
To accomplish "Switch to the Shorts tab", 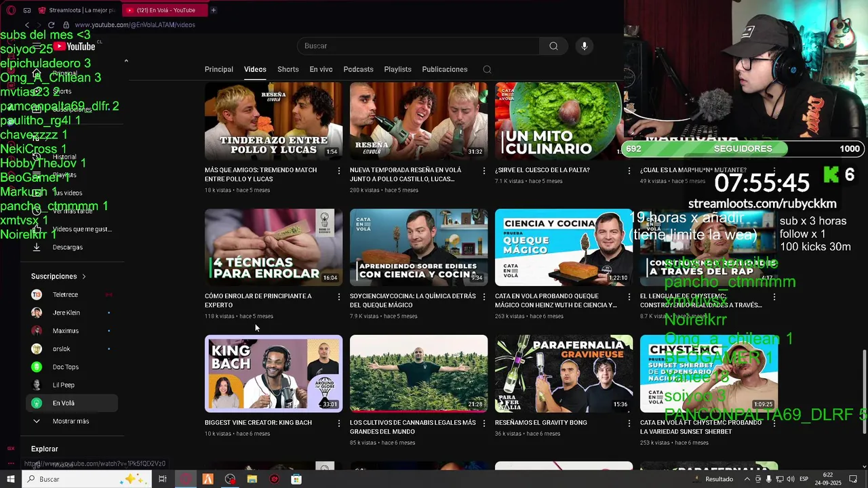I will [x=288, y=69].
